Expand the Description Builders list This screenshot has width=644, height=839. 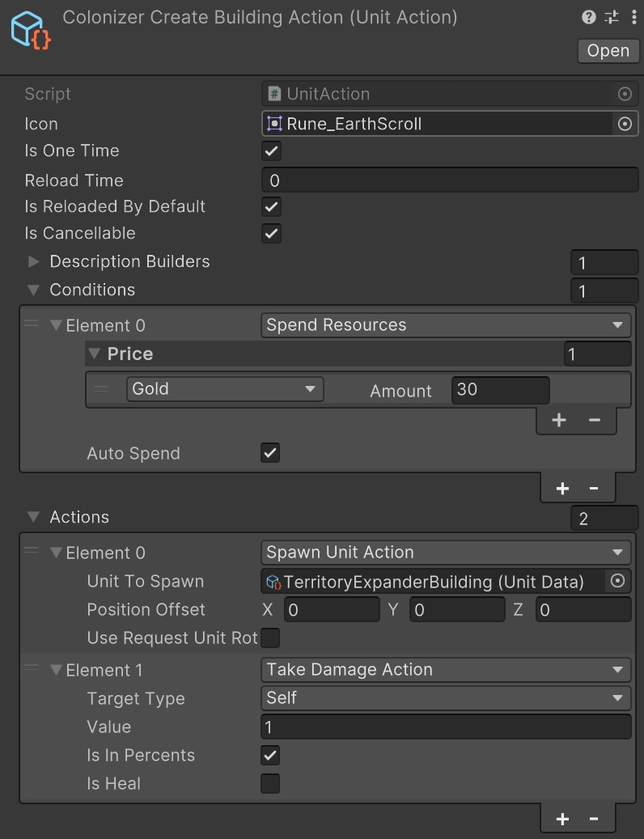coord(33,262)
